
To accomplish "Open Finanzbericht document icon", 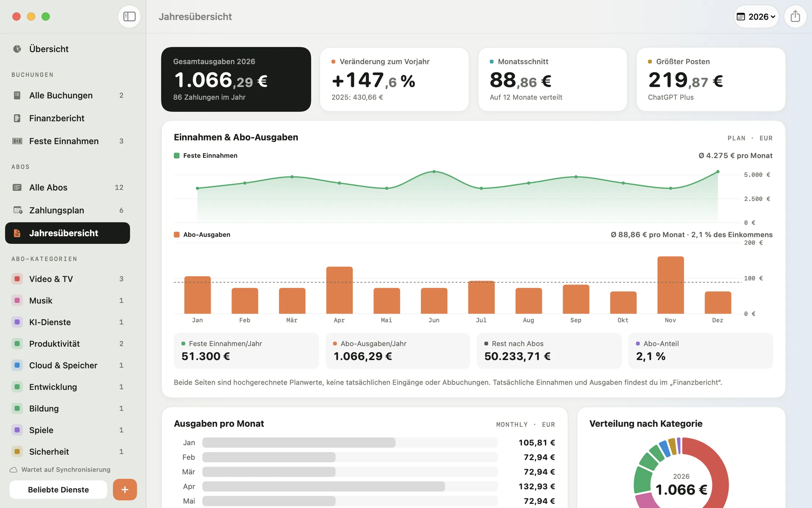I will (17, 118).
